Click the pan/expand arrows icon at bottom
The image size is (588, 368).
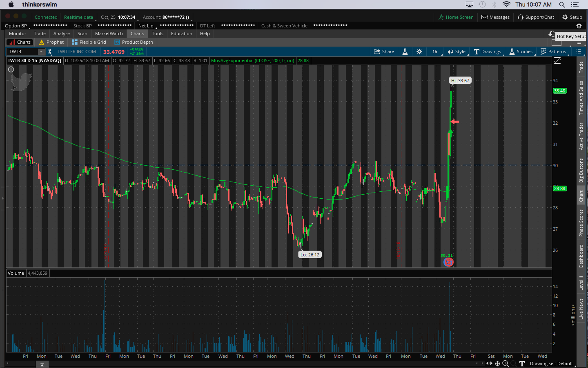point(489,364)
